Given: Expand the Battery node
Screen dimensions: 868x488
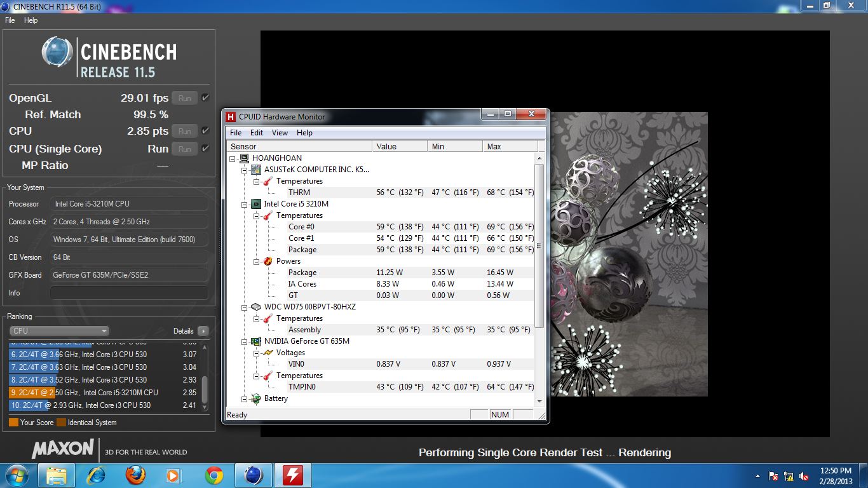Looking at the screenshot, I should click(x=245, y=398).
